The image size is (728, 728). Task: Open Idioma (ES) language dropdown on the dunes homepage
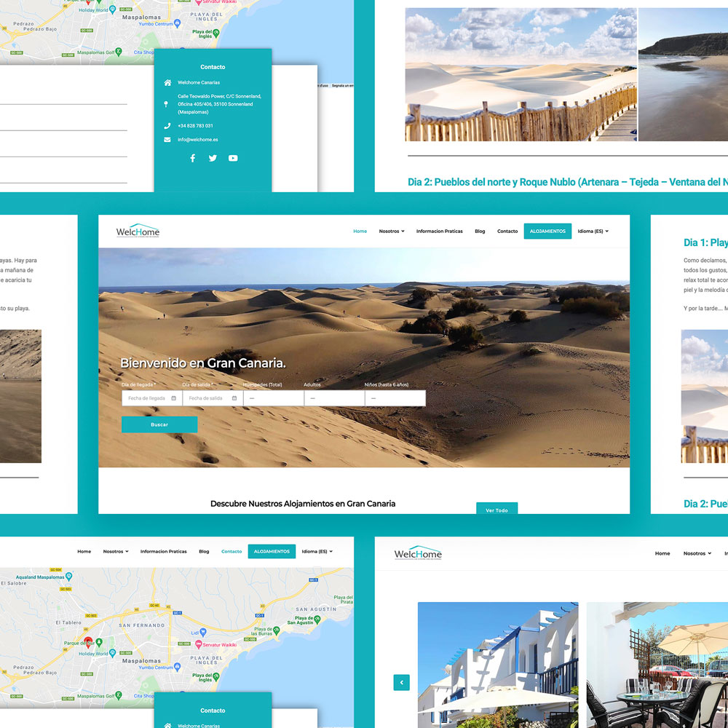click(593, 232)
